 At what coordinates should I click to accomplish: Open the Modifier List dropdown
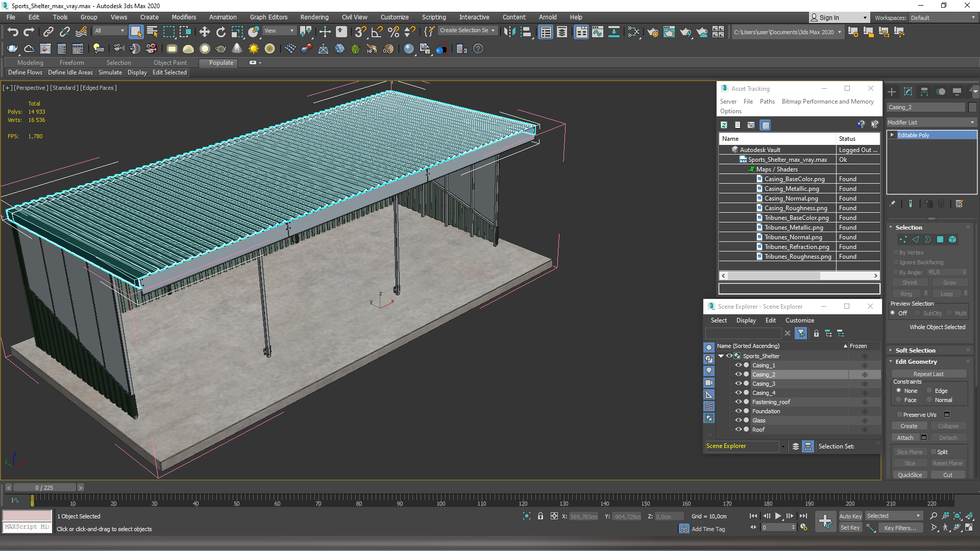931,122
